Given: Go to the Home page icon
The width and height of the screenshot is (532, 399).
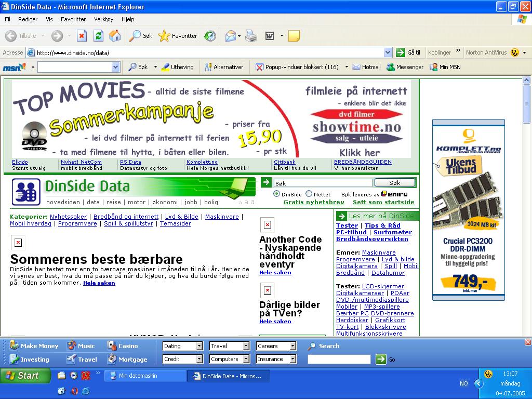Looking at the screenshot, I should 115,36.
